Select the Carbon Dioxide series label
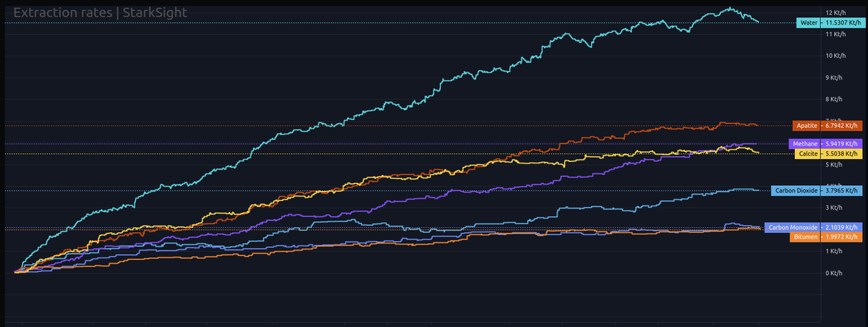Viewport: 868px width, 327px height. [x=796, y=191]
